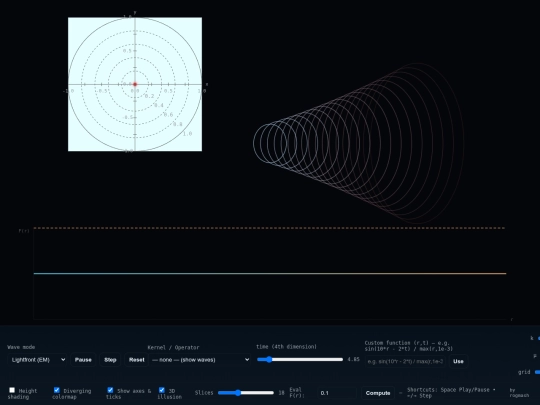Click the red source dot in the polar plot
The width and height of the screenshot is (540, 405).
point(135,84)
